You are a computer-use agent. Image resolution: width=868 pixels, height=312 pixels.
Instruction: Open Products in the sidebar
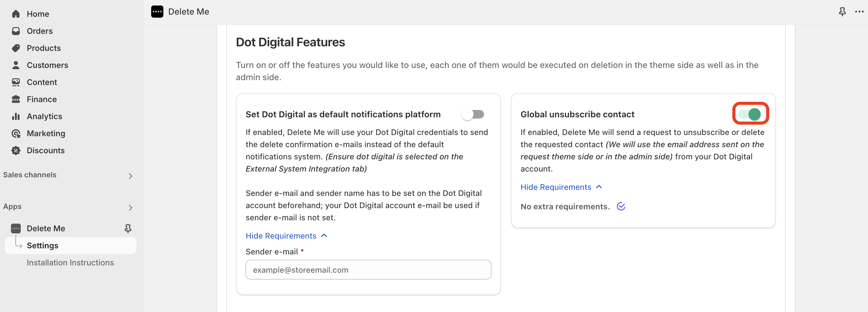tap(44, 48)
